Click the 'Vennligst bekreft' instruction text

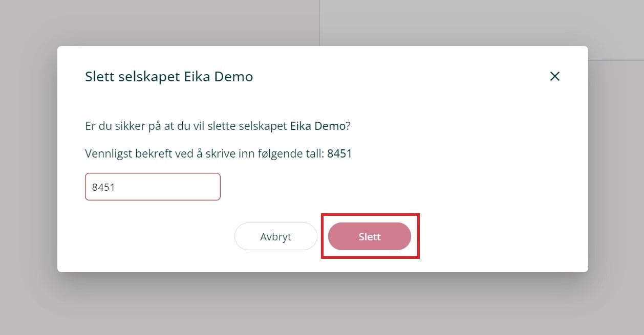(x=205, y=153)
